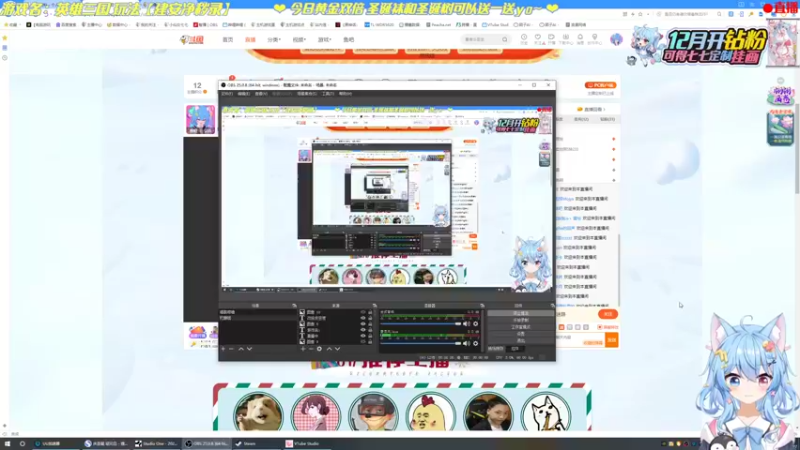Toggle lock on third source row
This screenshot has height=450, width=800.
pyautogui.click(x=370, y=323)
